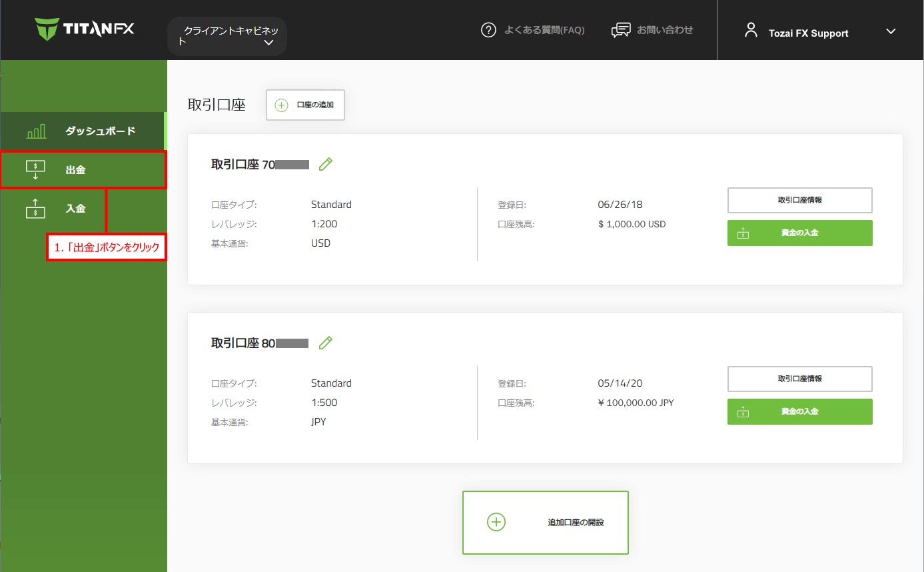Click 取引口座情報 for the USD Standard account
The height and width of the screenshot is (572, 924).
(799, 200)
